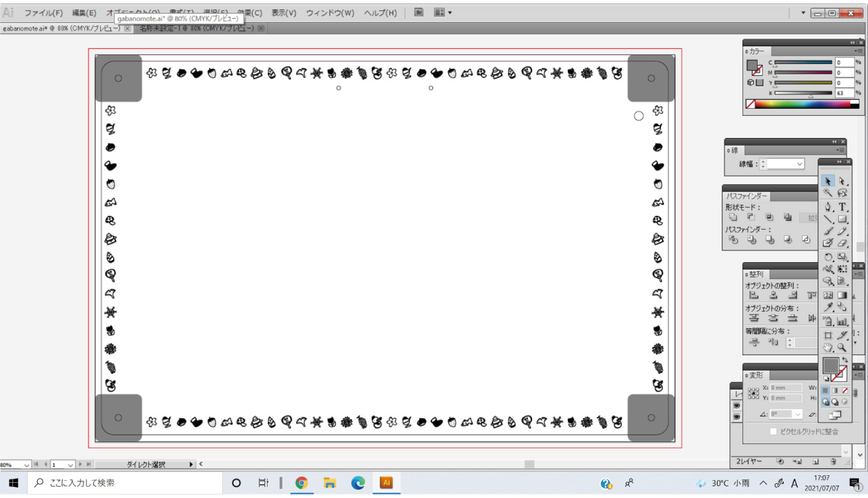
Task: Set Color fill mode button
Action: click(x=825, y=390)
